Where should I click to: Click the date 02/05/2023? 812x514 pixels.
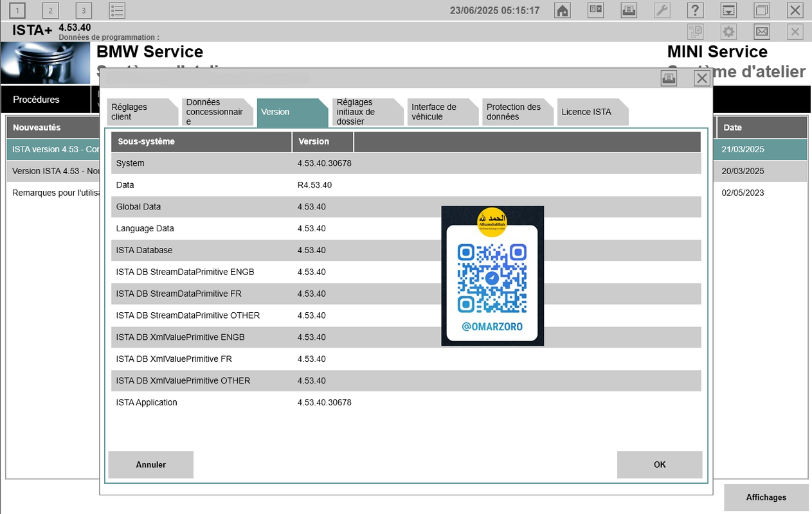tap(743, 193)
